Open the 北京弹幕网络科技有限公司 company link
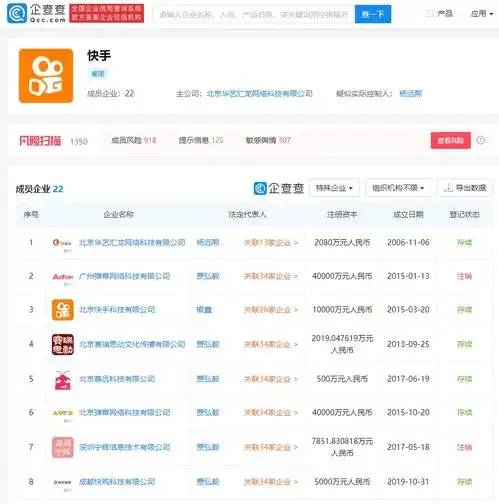Screen dimensions: 499x504 click(125, 413)
